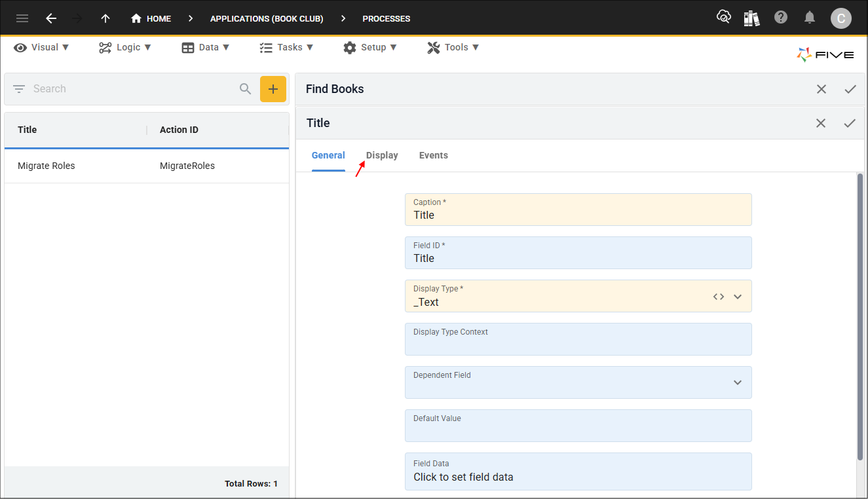Click the cloud inspect icon
This screenshot has width=868, height=499.
click(724, 18)
